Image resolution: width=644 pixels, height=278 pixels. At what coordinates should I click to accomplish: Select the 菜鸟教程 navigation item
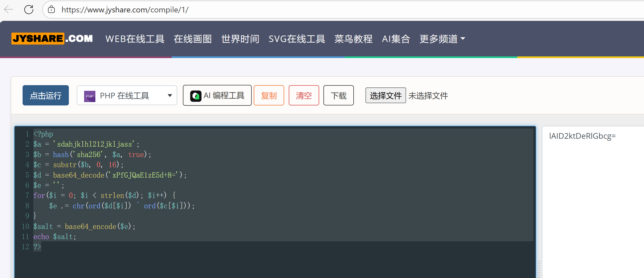(353, 39)
